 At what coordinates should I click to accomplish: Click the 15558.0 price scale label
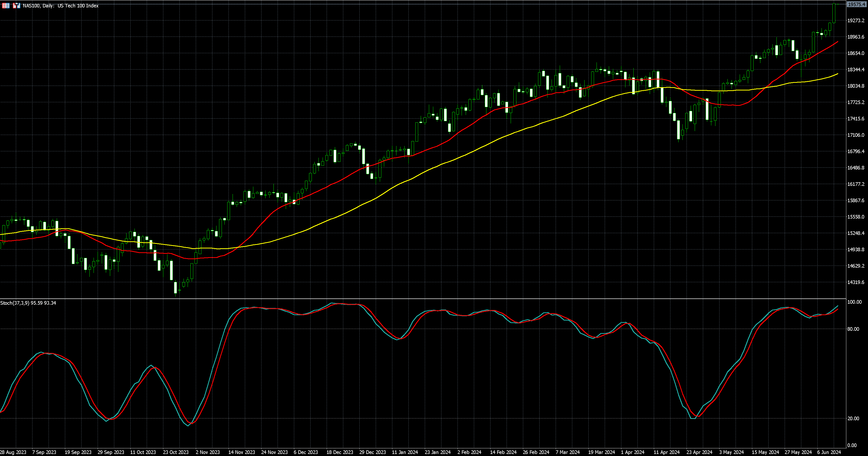(855, 217)
